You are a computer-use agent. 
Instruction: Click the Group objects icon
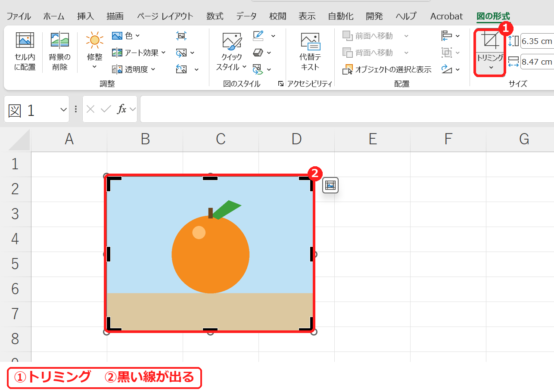pyautogui.click(x=447, y=53)
